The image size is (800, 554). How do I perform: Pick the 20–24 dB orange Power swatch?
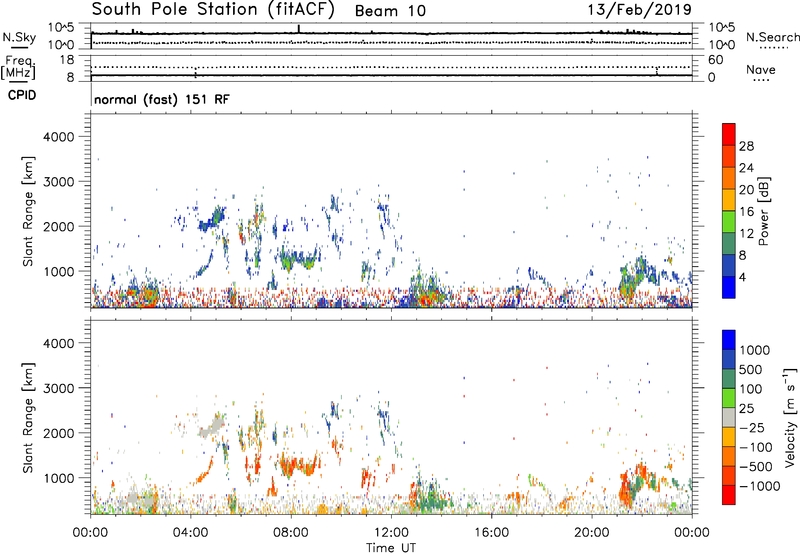729,179
